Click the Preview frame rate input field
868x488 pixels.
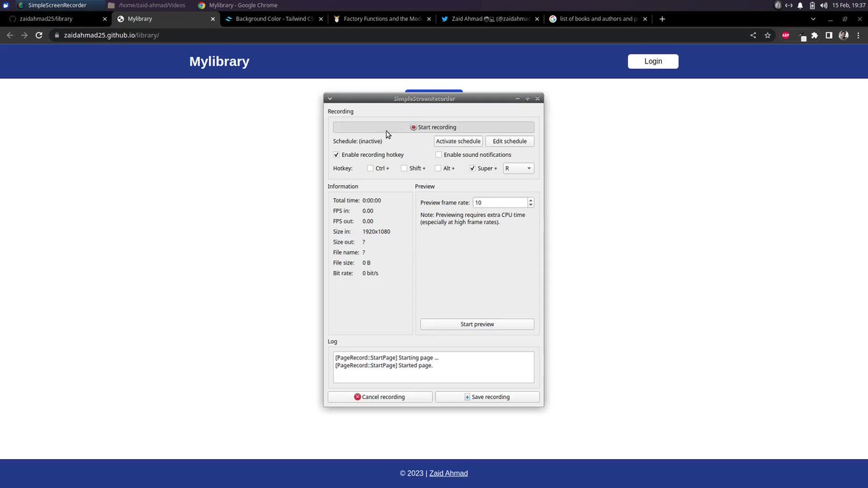pos(500,202)
